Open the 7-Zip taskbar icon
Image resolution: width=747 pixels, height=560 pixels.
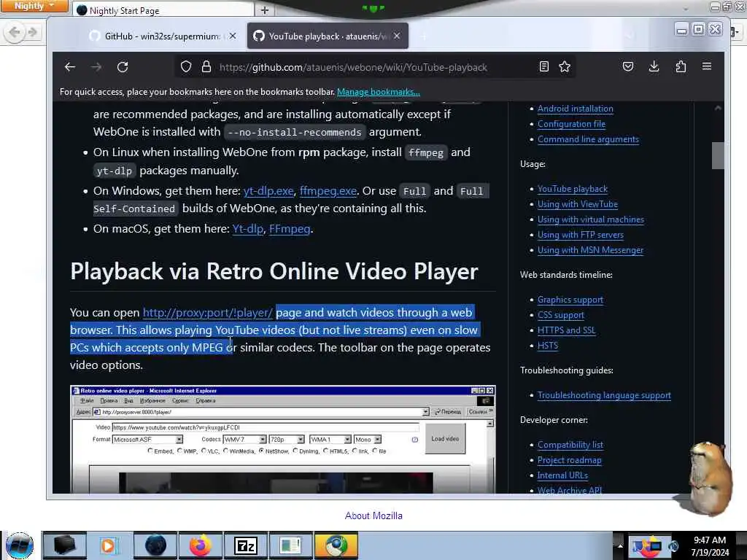point(246,545)
